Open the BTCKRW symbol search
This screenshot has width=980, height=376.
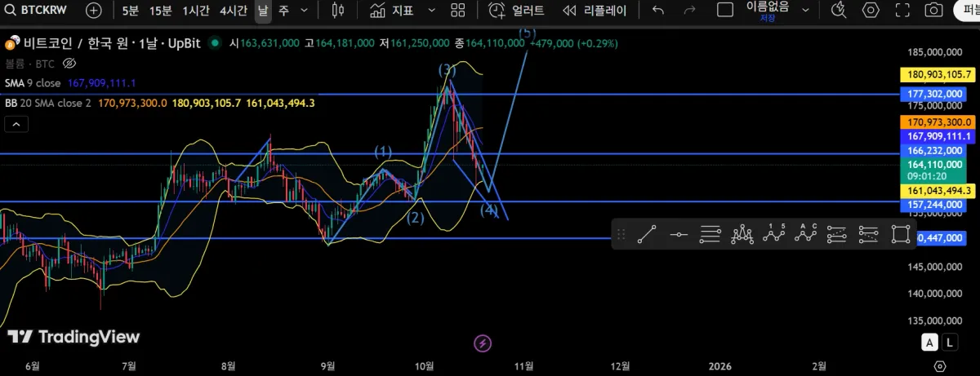[33, 11]
